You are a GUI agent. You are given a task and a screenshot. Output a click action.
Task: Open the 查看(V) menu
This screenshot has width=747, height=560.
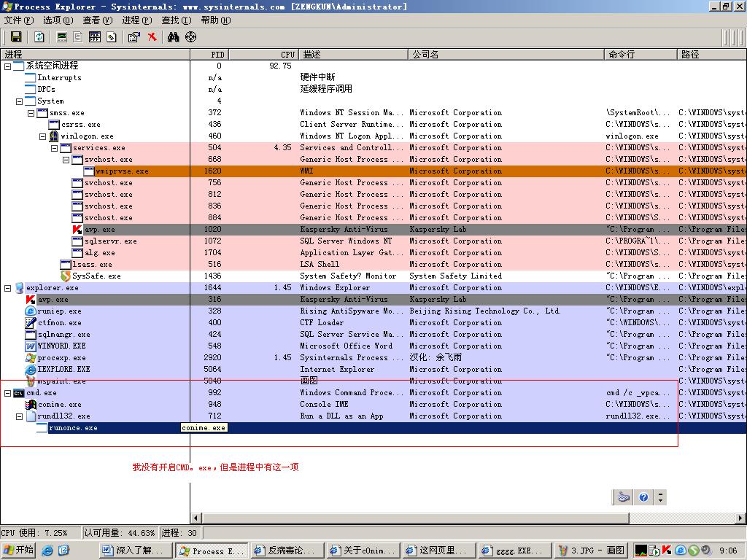point(97,20)
